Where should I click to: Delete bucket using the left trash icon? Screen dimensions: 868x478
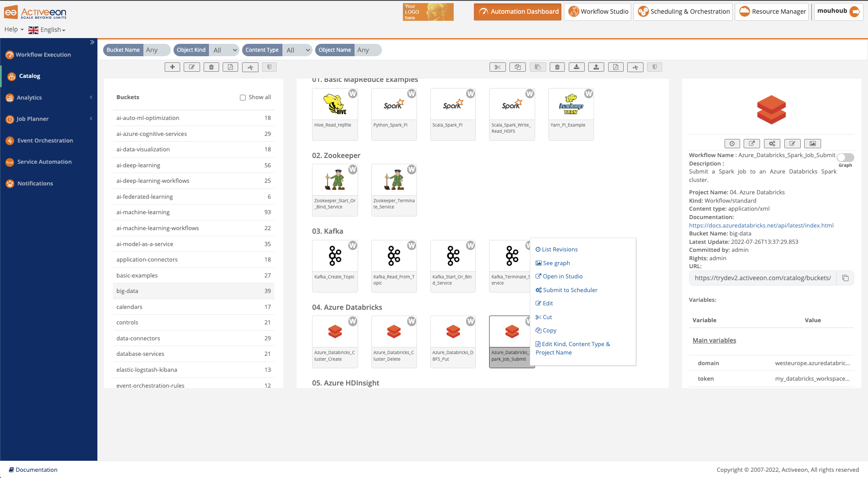(x=211, y=67)
